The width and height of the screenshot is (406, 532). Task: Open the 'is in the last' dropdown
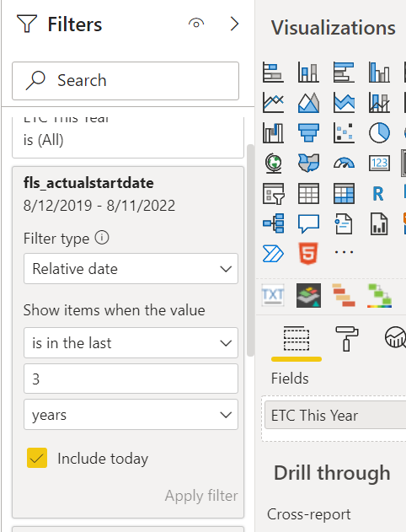[x=131, y=342]
